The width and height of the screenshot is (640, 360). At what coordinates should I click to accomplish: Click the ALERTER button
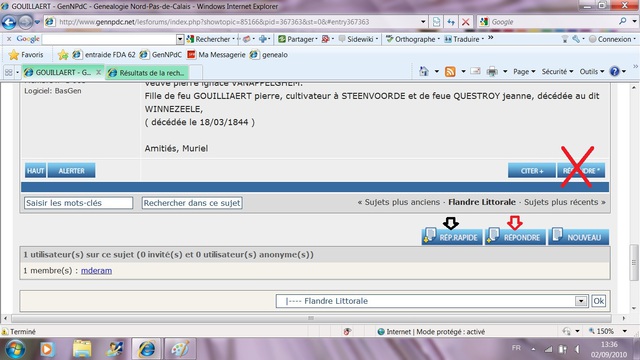click(x=71, y=171)
